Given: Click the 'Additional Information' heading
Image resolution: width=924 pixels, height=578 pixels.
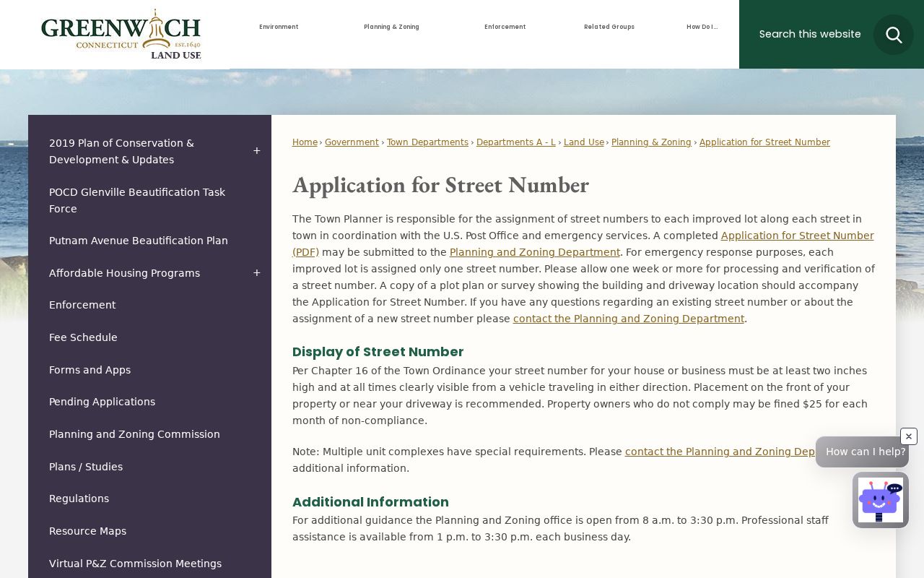Looking at the screenshot, I should click(x=370, y=502).
